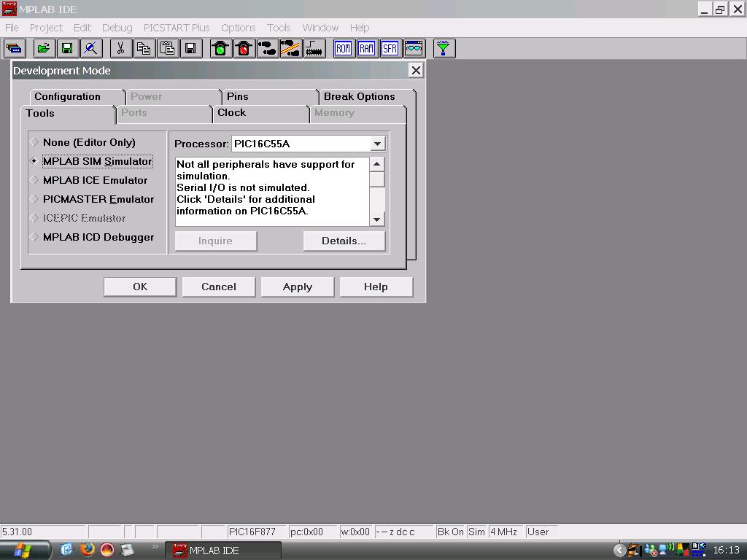Viewport: 747px width, 560px height.
Task: Click the show desktop quick launch icon
Action: coord(127,550)
